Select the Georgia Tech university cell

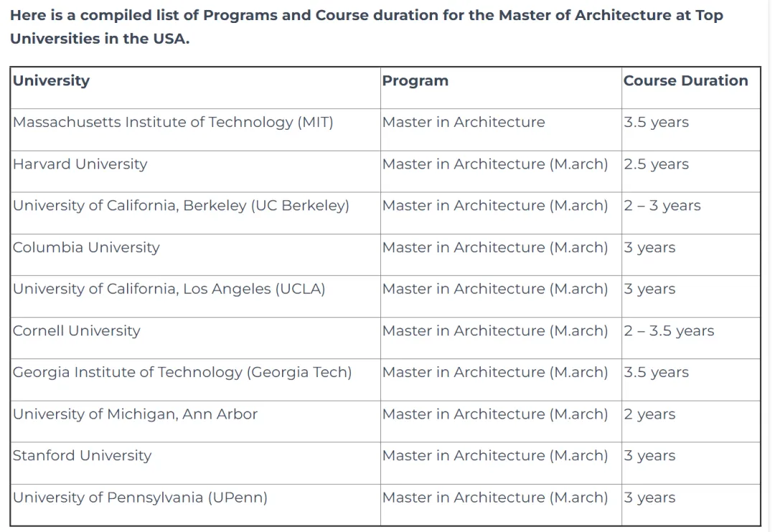(182, 372)
